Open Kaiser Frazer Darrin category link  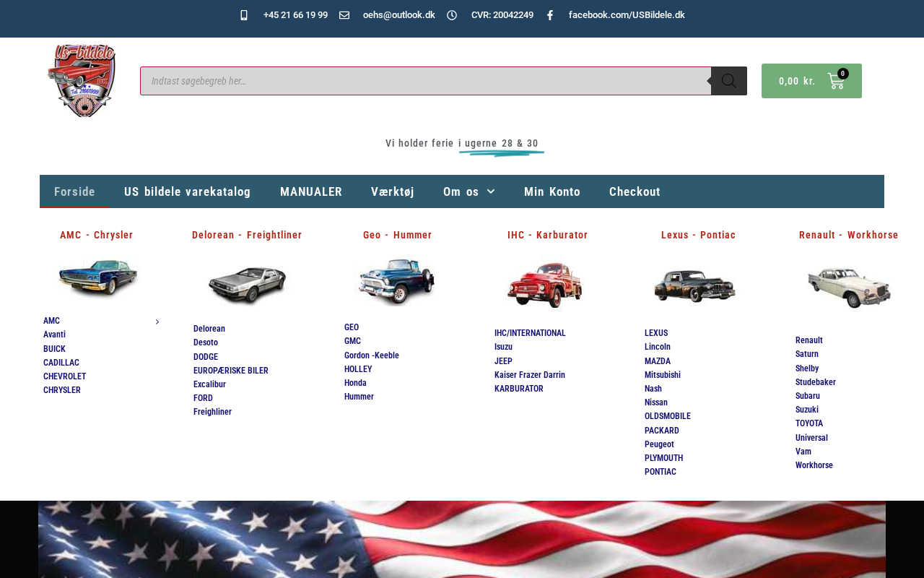(x=530, y=375)
